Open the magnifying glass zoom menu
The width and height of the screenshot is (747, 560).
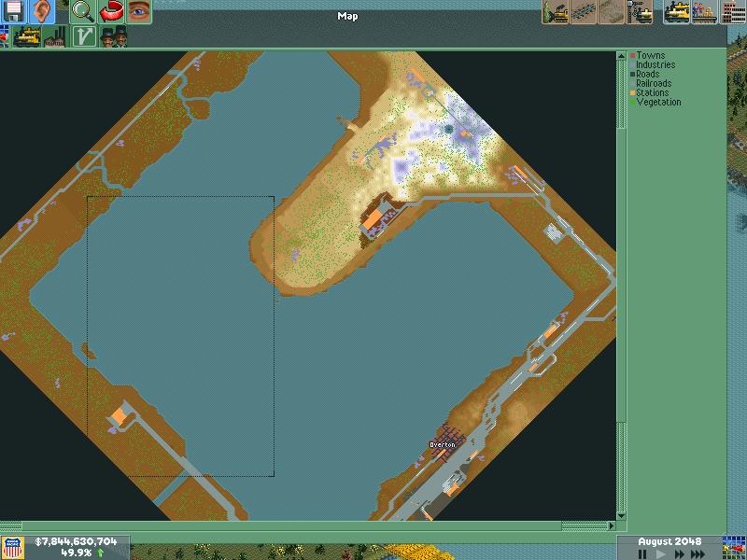pos(83,11)
